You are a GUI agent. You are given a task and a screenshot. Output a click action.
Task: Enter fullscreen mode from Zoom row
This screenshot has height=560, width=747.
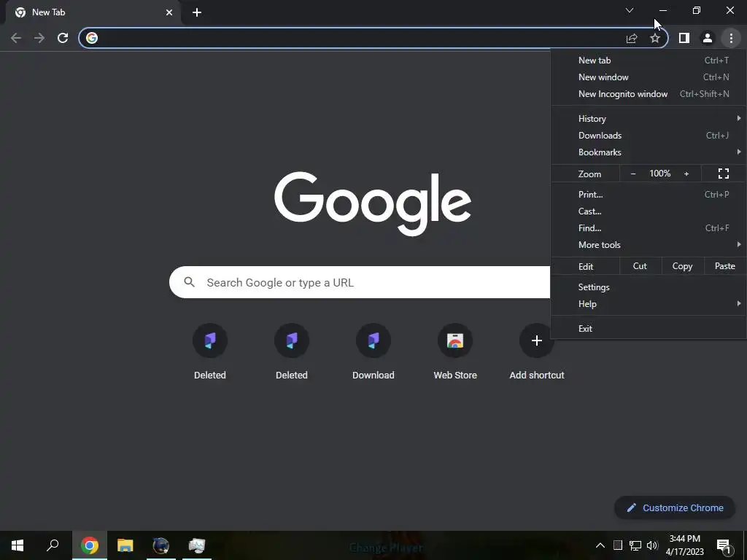point(723,174)
